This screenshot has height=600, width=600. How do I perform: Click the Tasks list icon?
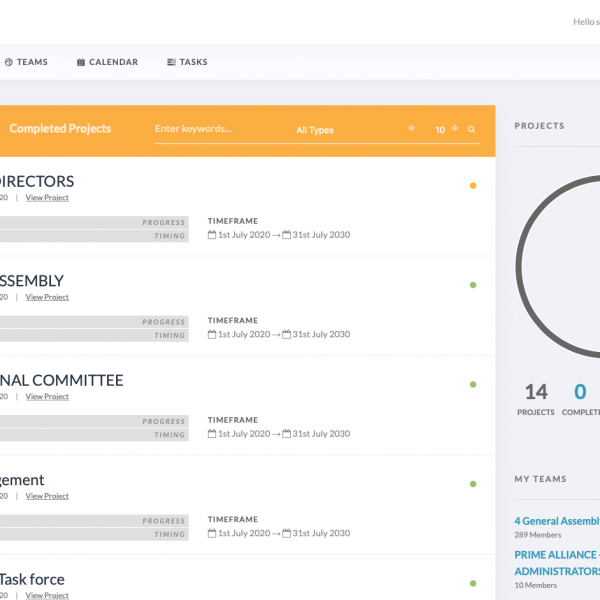tap(171, 62)
